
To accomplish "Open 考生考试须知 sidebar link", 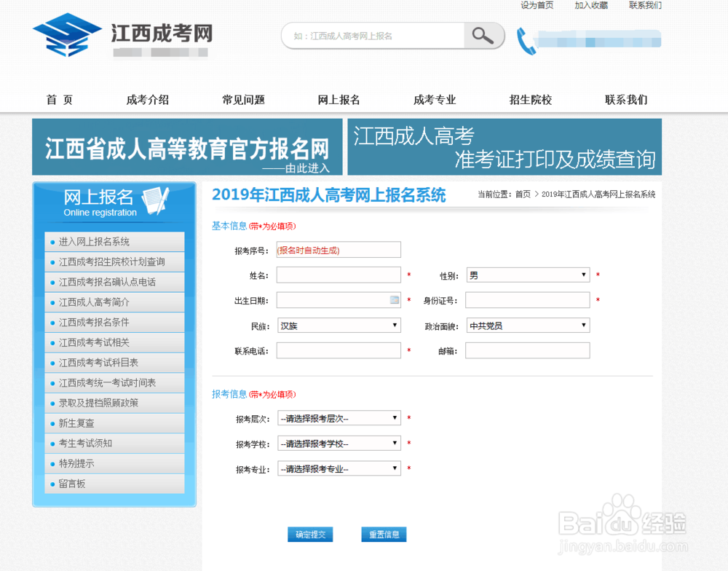I will (114, 444).
